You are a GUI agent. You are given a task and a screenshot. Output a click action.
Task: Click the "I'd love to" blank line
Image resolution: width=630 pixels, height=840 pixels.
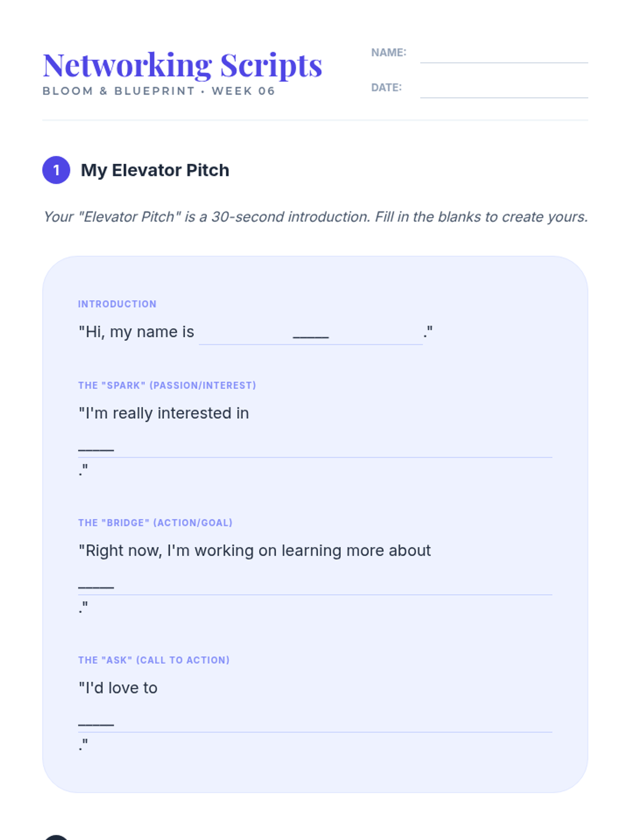(315, 722)
